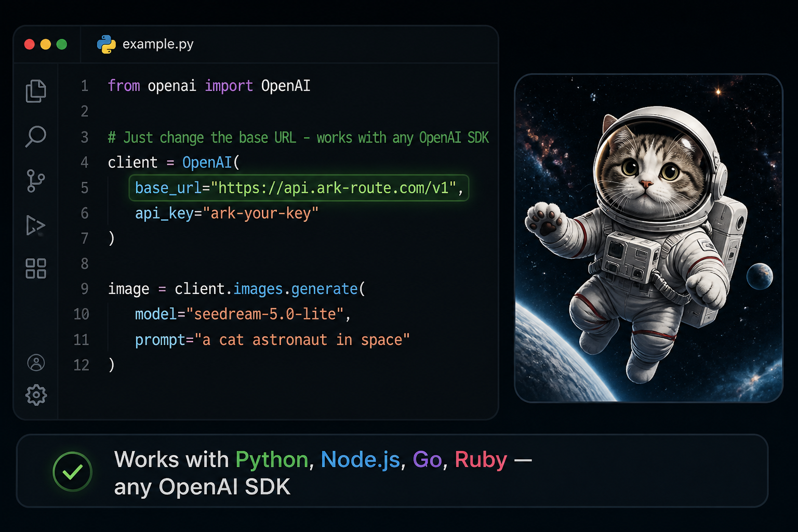Open the Settings gear icon
The image size is (798, 532).
pyautogui.click(x=36, y=395)
